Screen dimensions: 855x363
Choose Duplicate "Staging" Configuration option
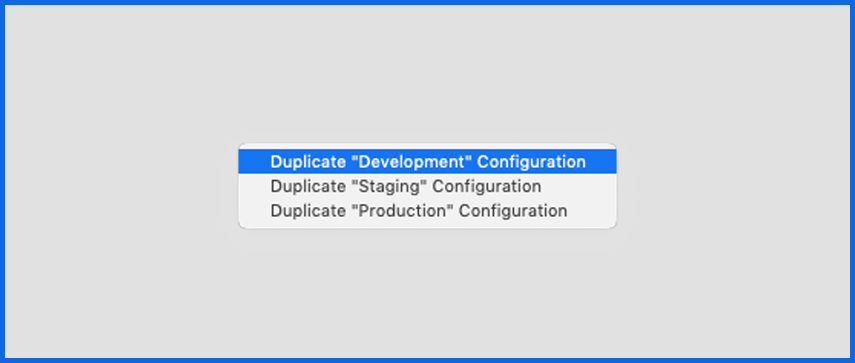[x=427, y=186]
